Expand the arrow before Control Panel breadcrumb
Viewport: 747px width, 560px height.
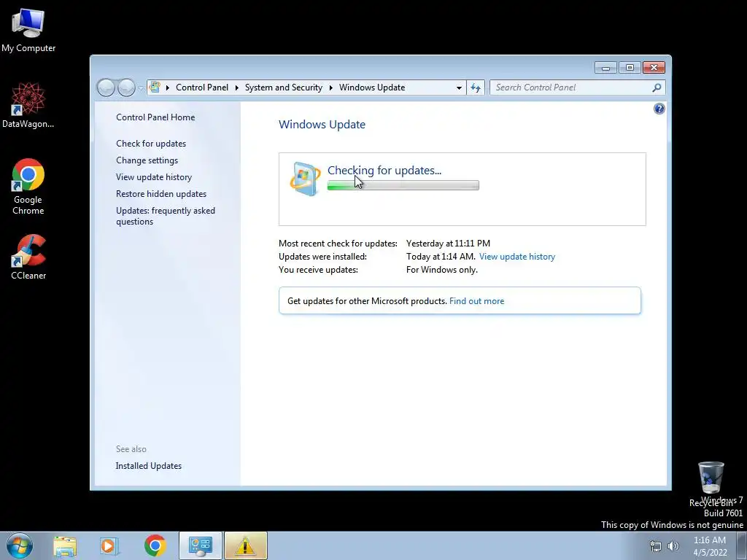[168, 87]
